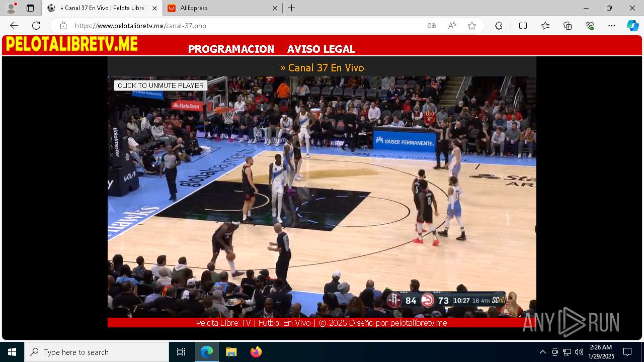Minimize the browser window

pyautogui.click(x=586, y=8)
